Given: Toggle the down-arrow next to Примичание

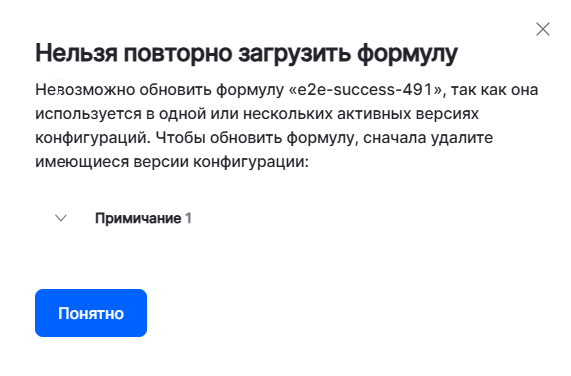Looking at the screenshot, I should [61, 218].
